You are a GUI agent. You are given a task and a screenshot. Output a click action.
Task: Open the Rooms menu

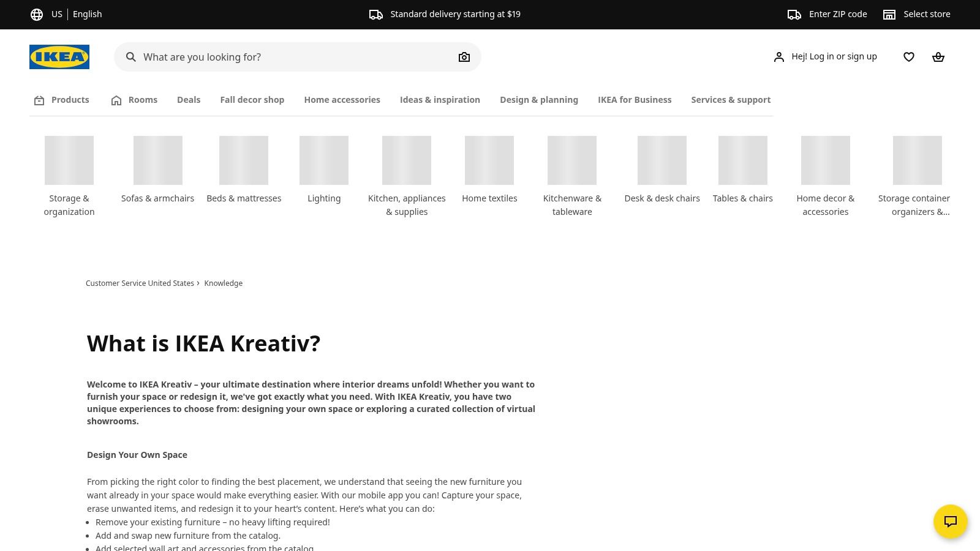[x=134, y=100]
